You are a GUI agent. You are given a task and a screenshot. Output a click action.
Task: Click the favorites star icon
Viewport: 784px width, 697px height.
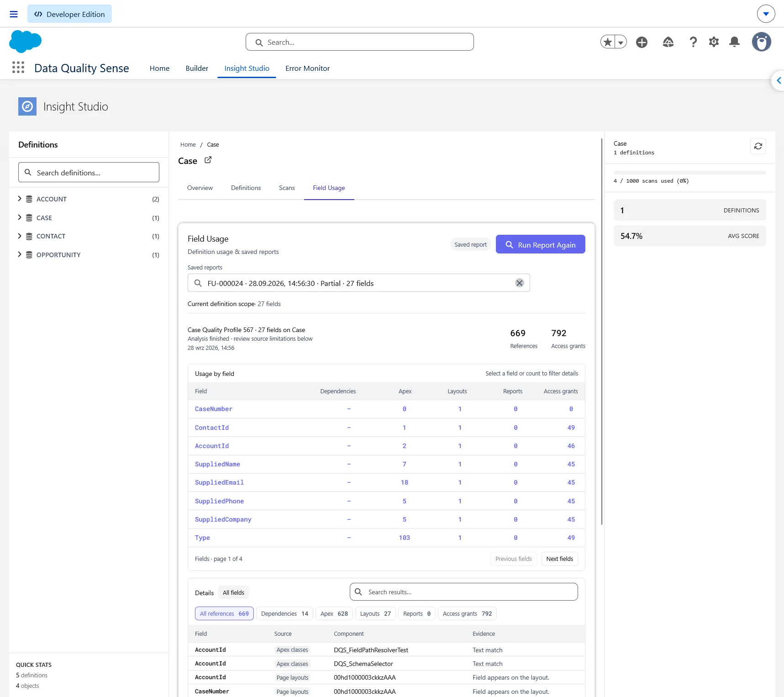[608, 42]
